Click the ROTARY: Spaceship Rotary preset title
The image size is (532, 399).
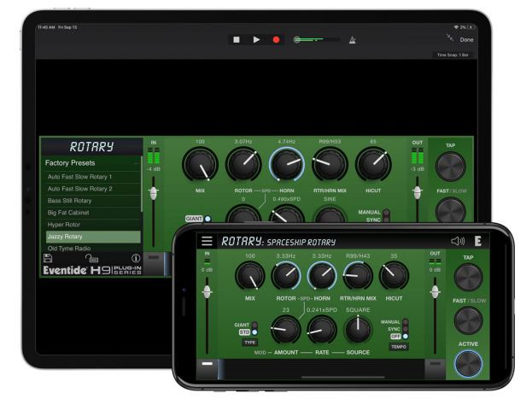pyautogui.click(x=278, y=242)
